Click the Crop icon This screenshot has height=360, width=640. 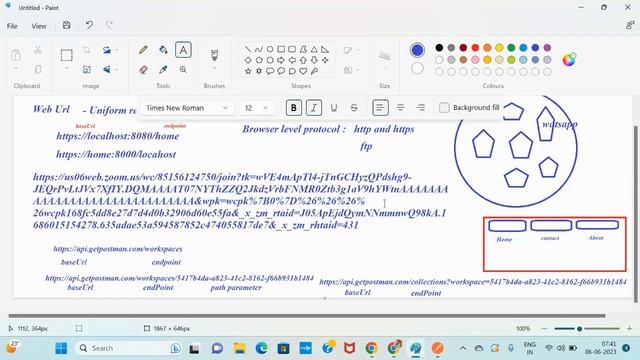tap(87, 50)
